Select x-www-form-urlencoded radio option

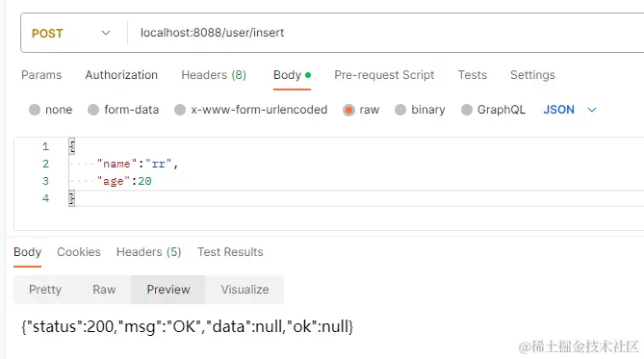[250, 110]
